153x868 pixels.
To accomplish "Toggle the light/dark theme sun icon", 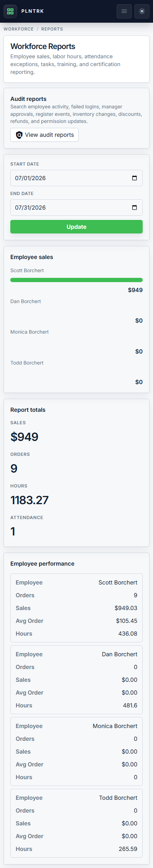I will click(x=142, y=11).
